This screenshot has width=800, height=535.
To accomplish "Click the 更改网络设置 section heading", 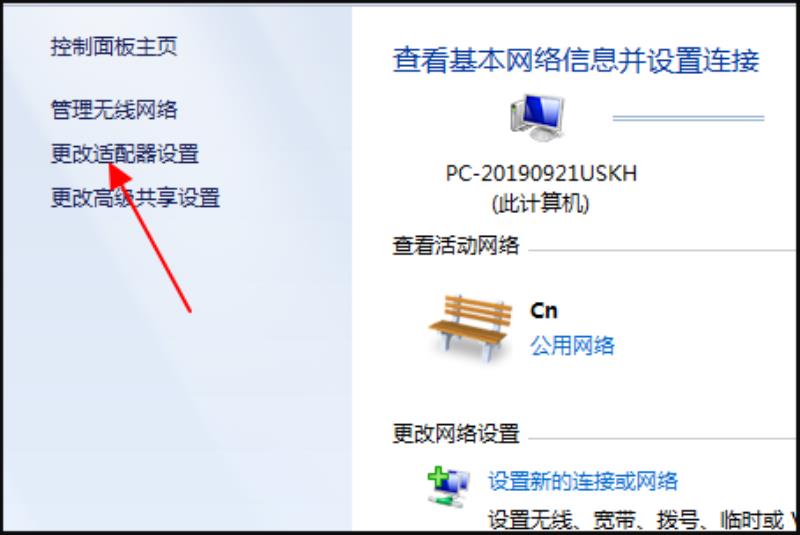I will tap(456, 434).
